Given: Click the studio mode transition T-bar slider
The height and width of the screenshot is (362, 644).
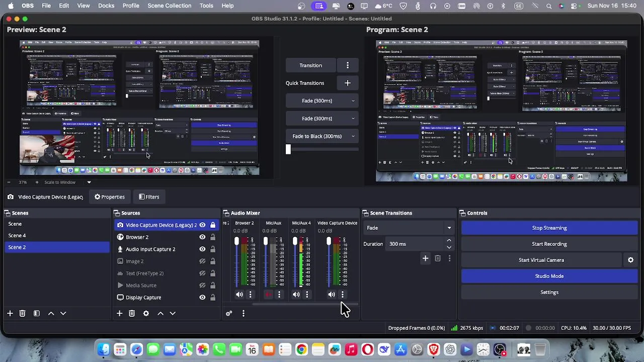Looking at the screenshot, I should tap(288, 149).
